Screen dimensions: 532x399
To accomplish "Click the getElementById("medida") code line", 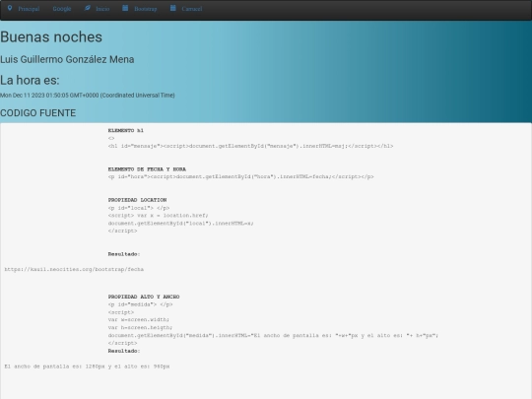I will (x=273, y=336).
